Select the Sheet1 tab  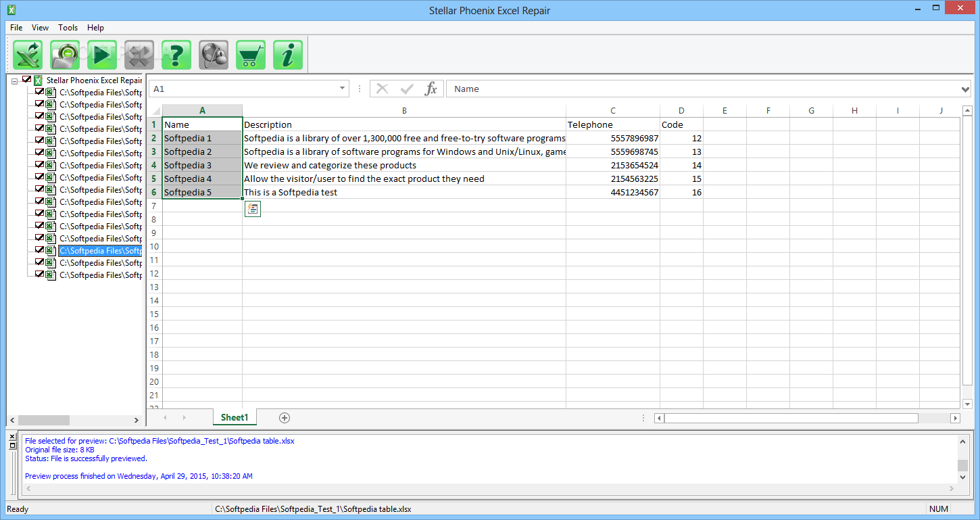point(235,418)
